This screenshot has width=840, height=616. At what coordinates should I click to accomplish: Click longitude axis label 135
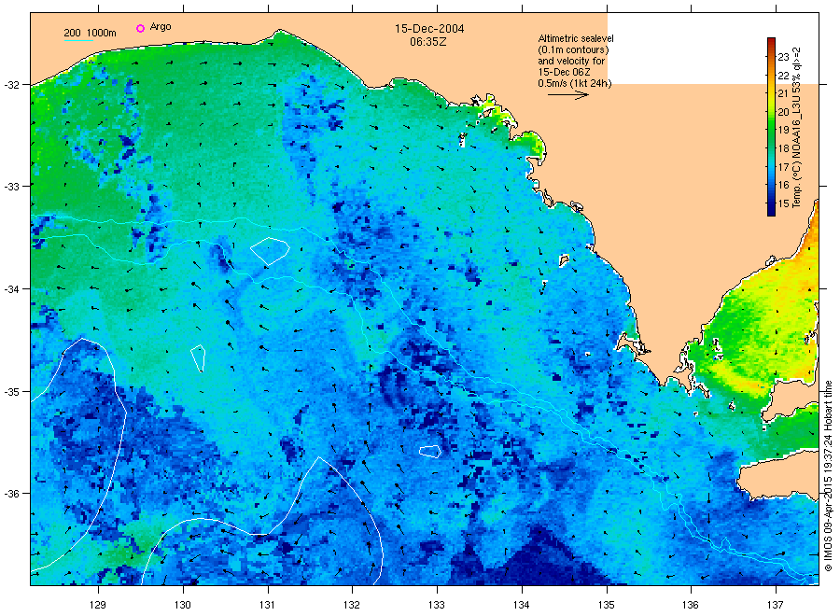pos(607,606)
